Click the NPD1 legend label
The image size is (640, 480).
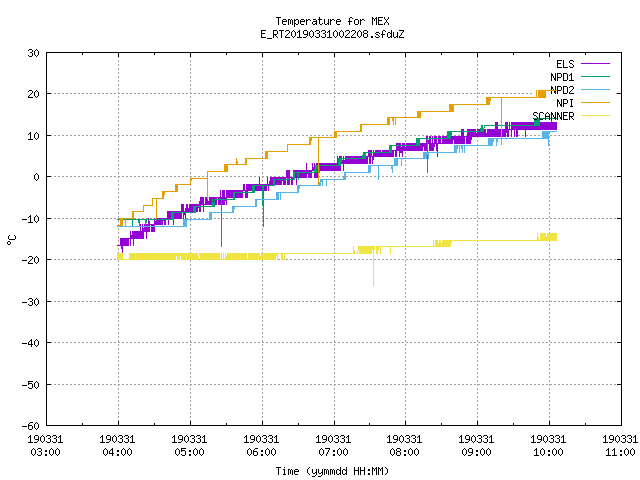point(562,77)
